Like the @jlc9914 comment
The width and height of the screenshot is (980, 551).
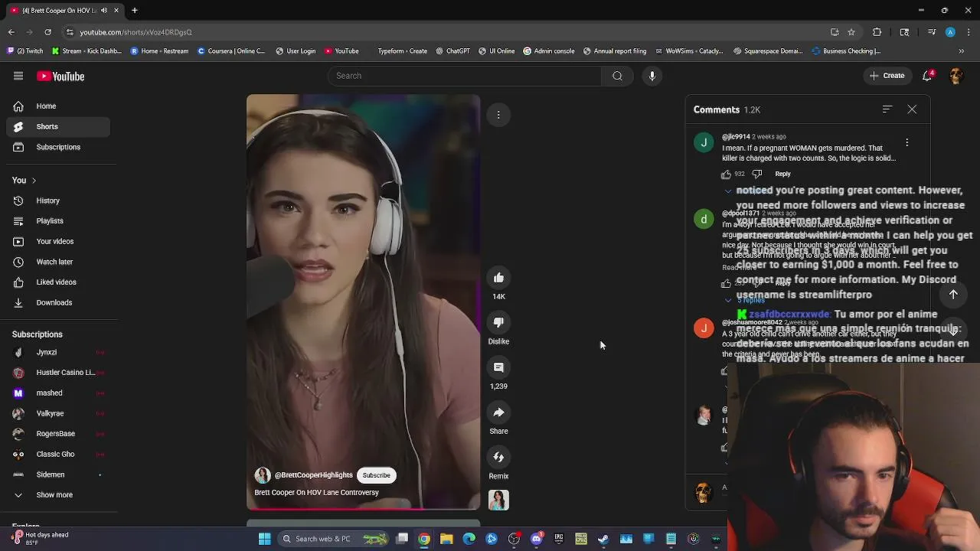pyautogui.click(x=727, y=174)
